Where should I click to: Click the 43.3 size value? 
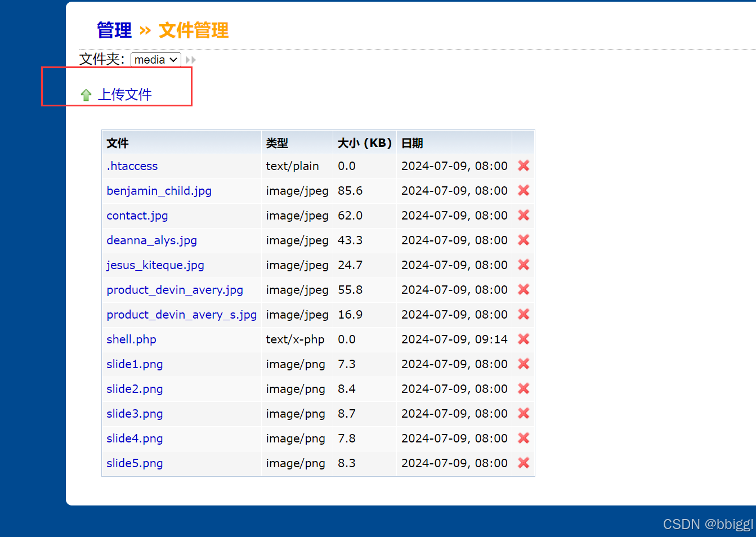click(x=350, y=240)
